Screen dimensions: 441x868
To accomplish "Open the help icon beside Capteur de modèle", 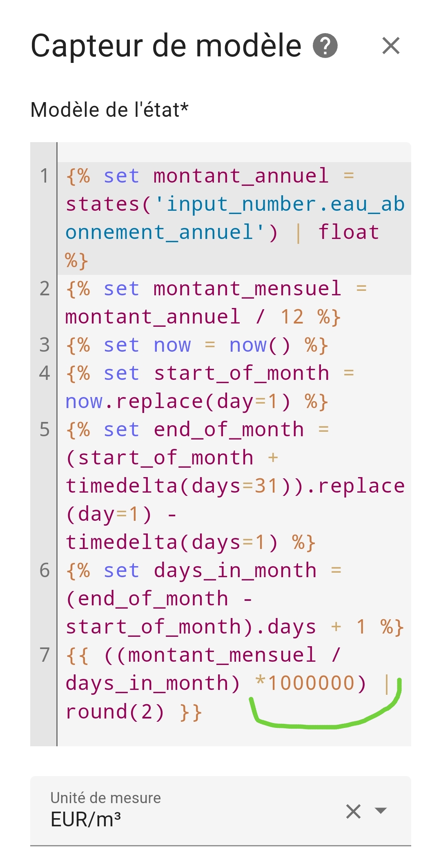I will point(325,46).
